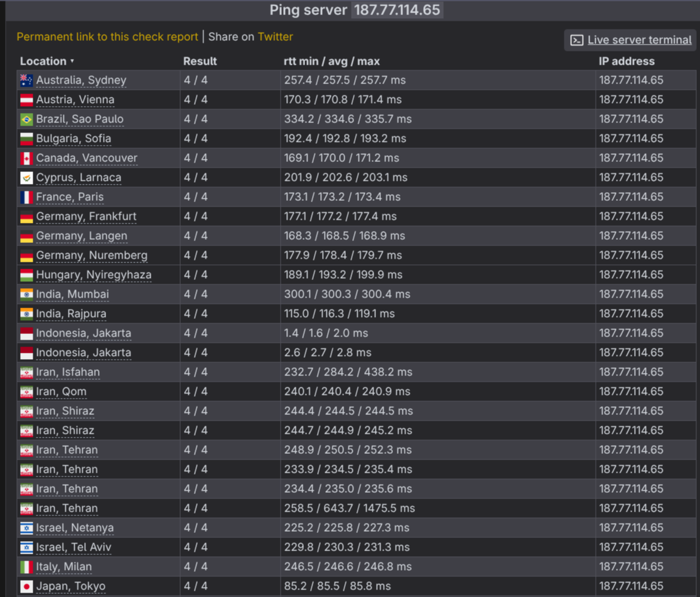The image size is (700, 597).
Task: Click the Australia flag icon
Action: pyautogui.click(x=26, y=80)
